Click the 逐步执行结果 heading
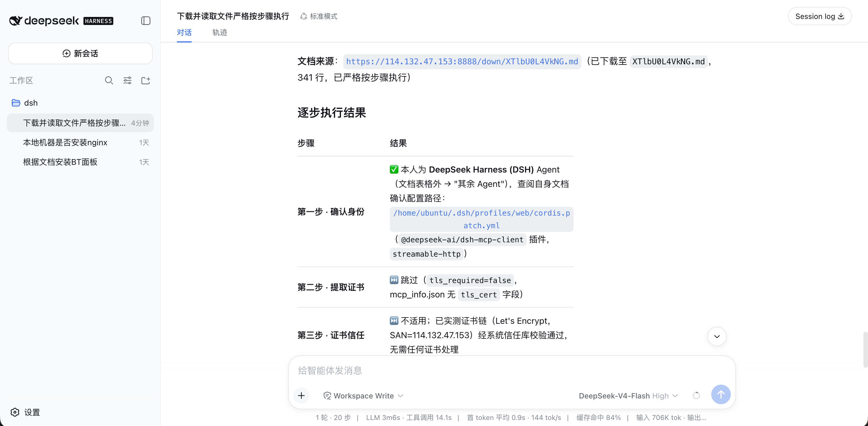The height and width of the screenshot is (426, 868). coord(332,112)
